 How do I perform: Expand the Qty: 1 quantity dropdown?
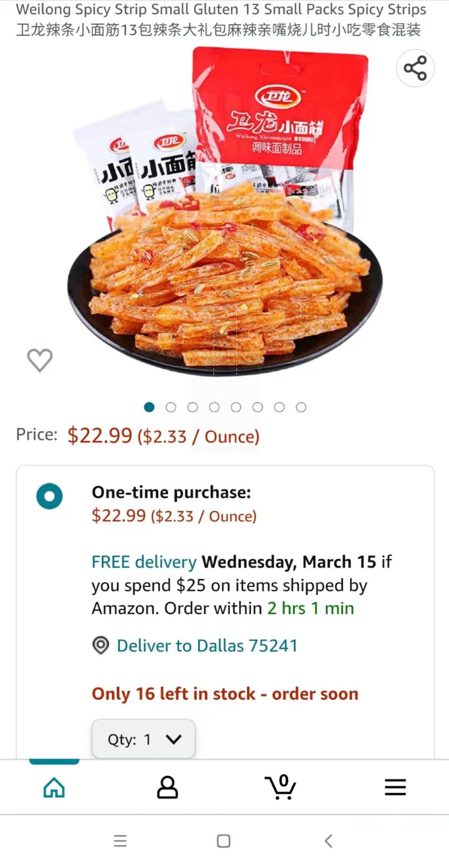pyautogui.click(x=143, y=739)
